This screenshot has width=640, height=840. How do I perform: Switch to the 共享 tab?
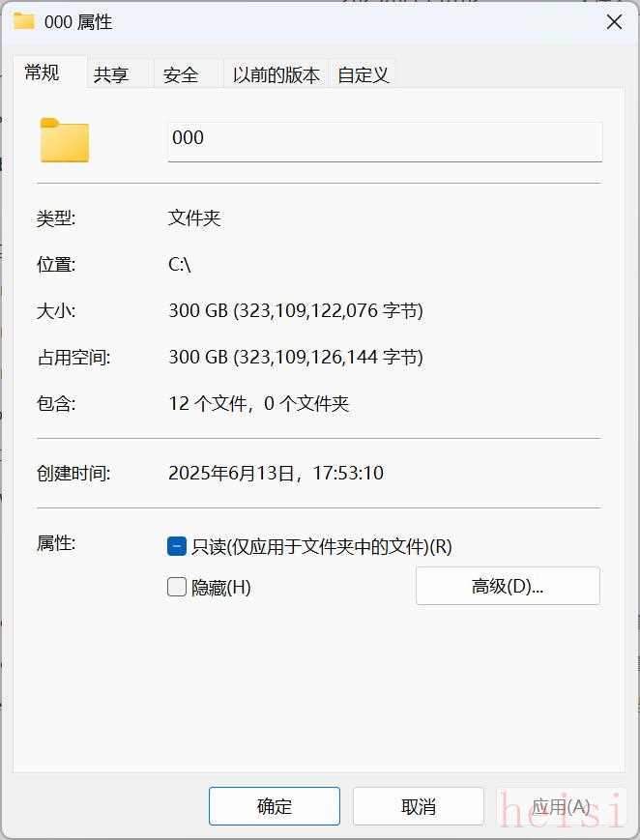pos(111,74)
